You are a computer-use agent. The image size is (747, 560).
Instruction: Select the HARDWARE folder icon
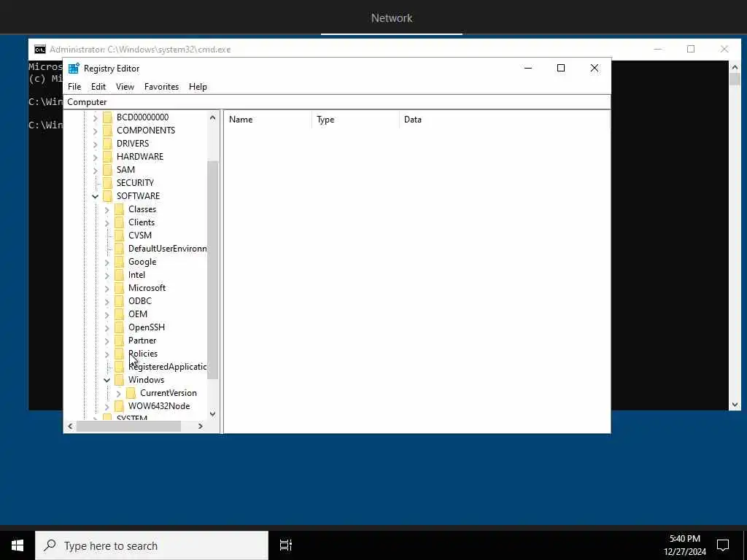click(x=108, y=156)
